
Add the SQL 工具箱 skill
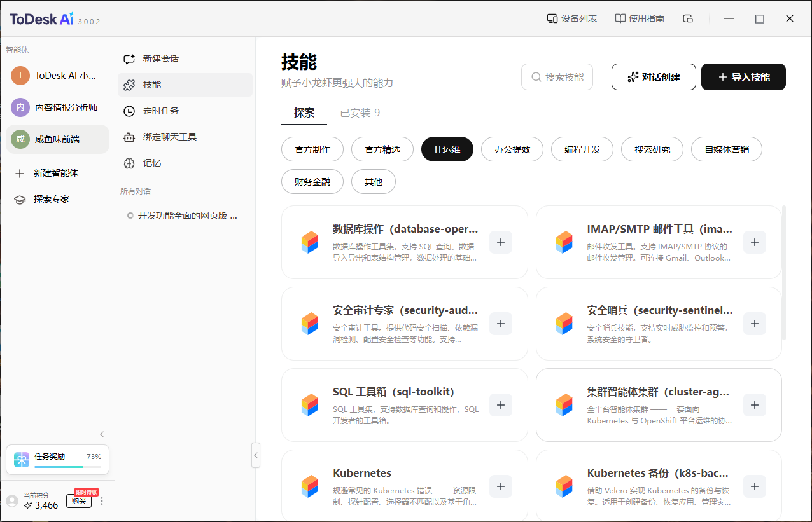click(x=501, y=405)
